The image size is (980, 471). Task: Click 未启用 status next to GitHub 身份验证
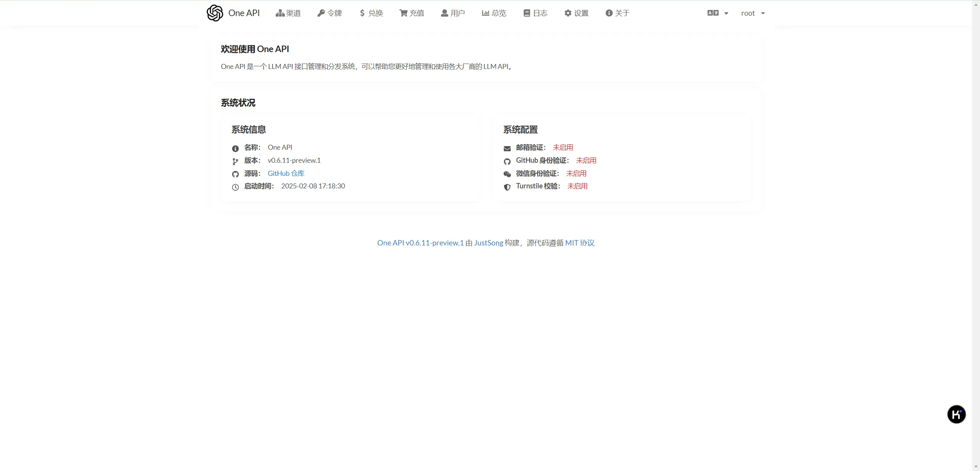tap(586, 160)
